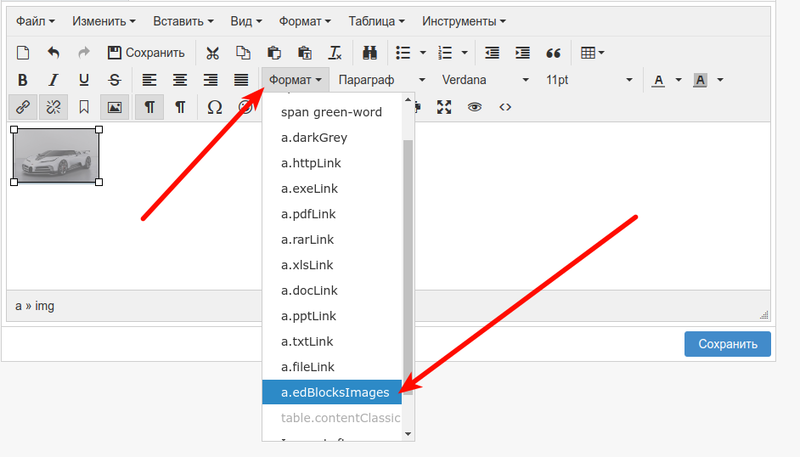Insert an anchor with the bookmark icon
The height and width of the screenshot is (457, 800).
pyautogui.click(x=84, y=107)
